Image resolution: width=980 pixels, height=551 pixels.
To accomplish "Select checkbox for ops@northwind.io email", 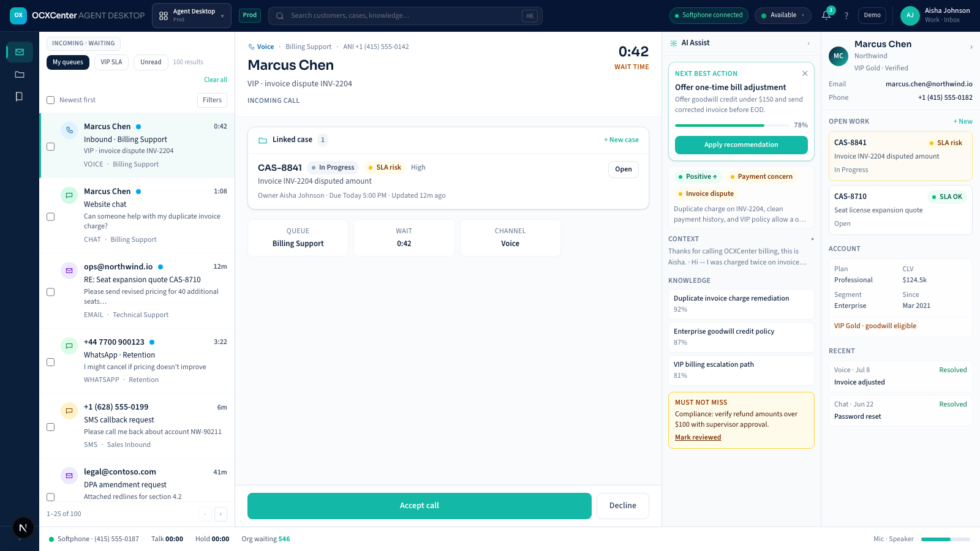I will point(51,292).
